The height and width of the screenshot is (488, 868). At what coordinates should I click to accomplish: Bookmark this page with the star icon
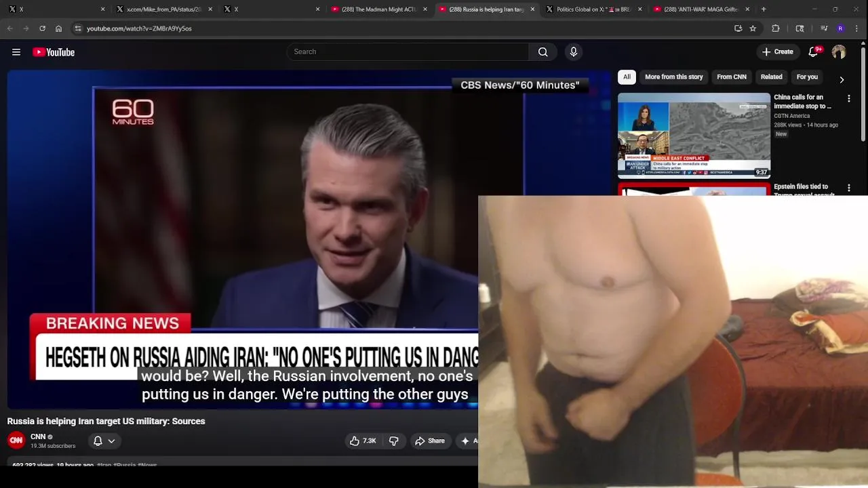pyautogui.click(x=753, y=28)
